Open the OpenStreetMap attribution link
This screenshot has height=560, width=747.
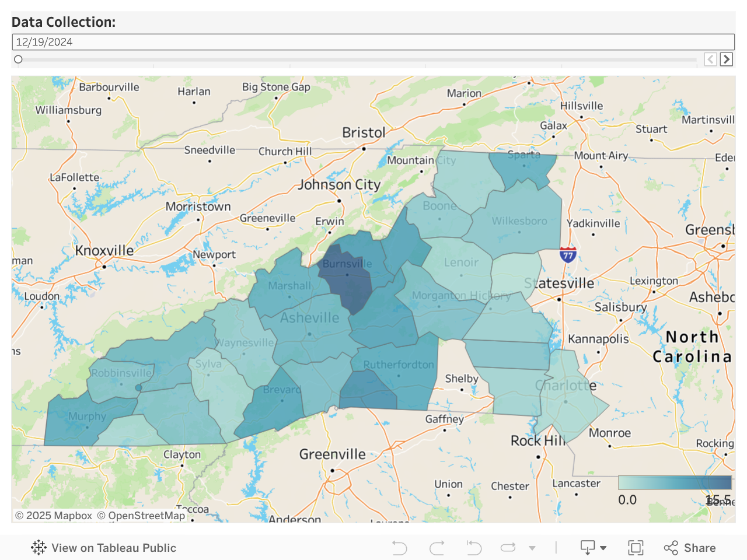141,516
